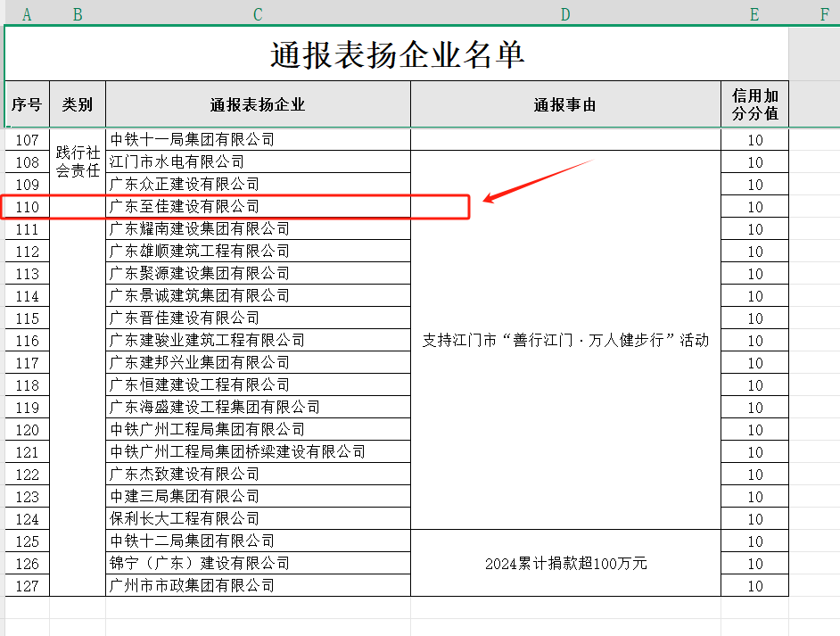Click the 序号 header cell
The image size is (840, 636).
pos(27,104)
